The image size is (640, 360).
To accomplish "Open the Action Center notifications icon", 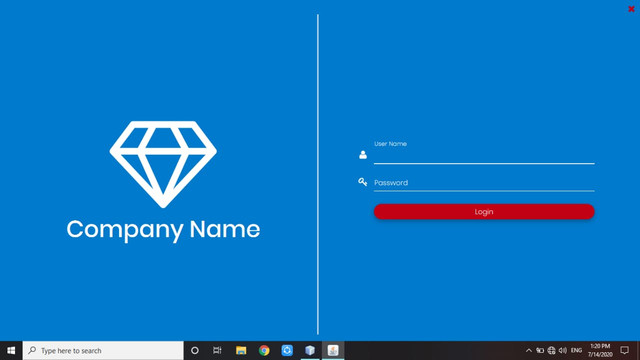I will (x=624, y=351).
